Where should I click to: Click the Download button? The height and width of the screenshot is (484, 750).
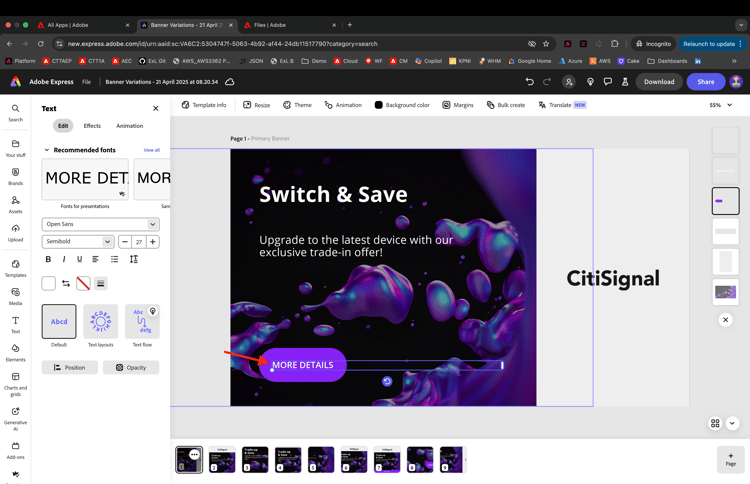[659, 82]
